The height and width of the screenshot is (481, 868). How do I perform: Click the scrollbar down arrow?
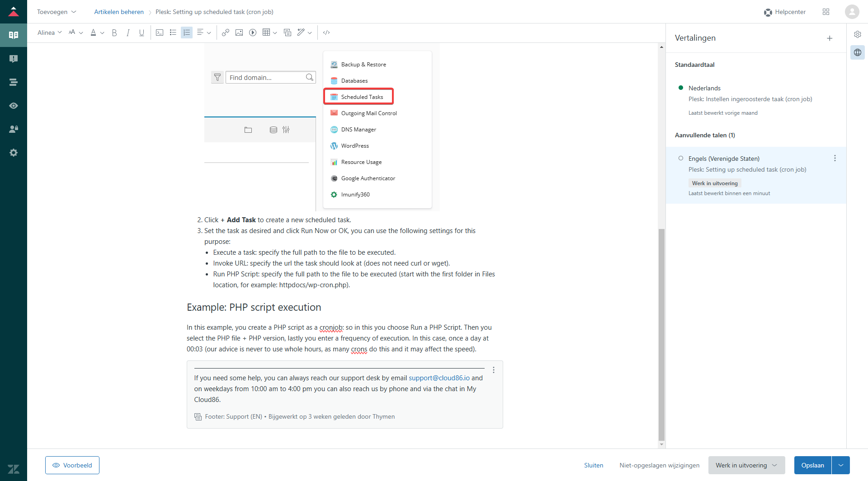(x=661, y=444)
